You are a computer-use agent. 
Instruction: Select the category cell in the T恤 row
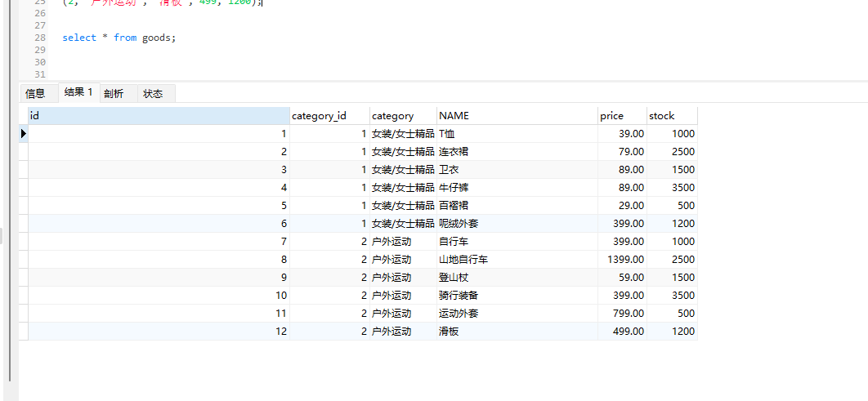(403, 133)
